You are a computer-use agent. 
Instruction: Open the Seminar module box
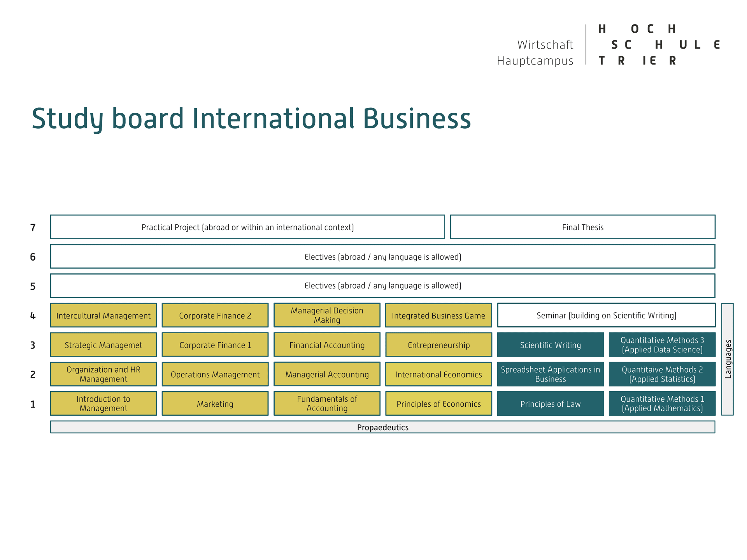[x=606, y=315]
